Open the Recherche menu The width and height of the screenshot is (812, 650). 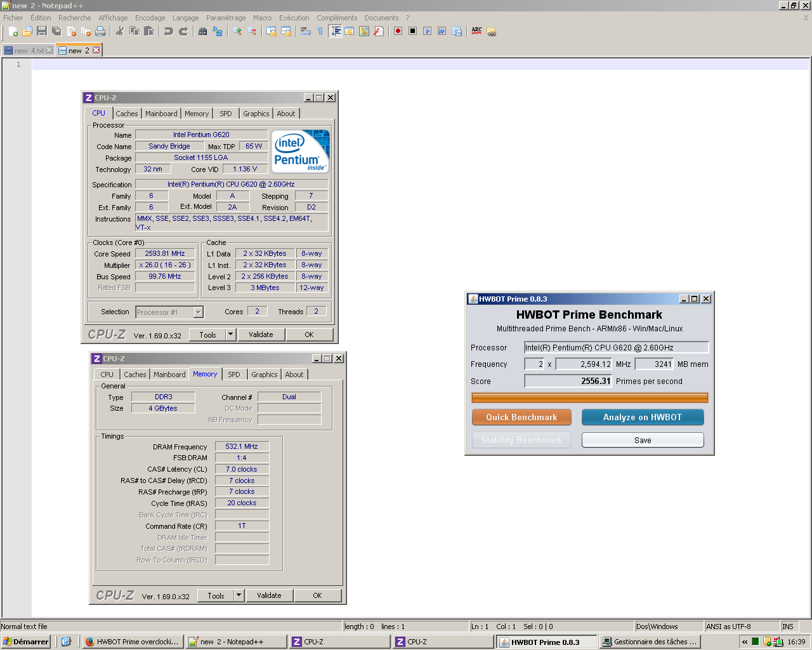(x=75, y=18)
